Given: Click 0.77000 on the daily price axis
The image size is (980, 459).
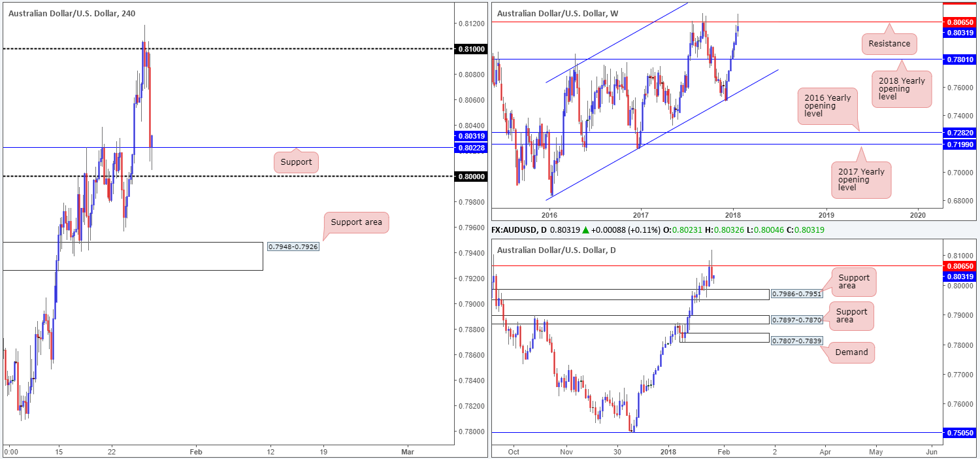Looking at the screenshot, I should tap(960, 375).
